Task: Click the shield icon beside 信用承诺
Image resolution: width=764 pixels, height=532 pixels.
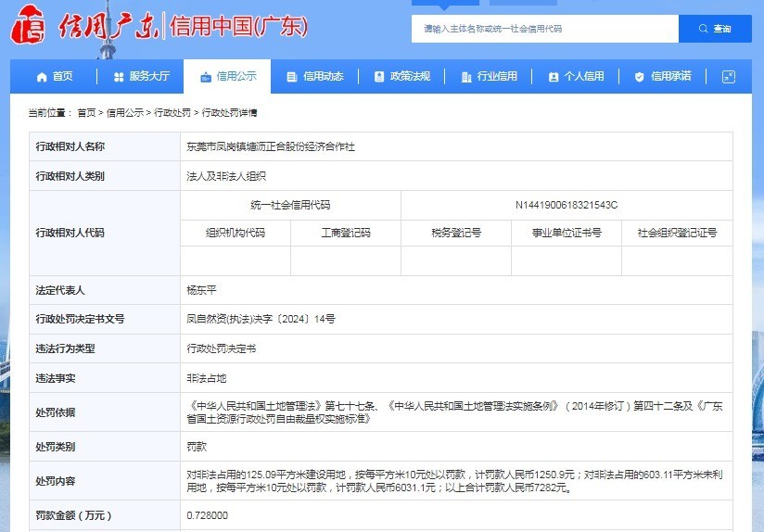Action: click(x=640, y=77)
